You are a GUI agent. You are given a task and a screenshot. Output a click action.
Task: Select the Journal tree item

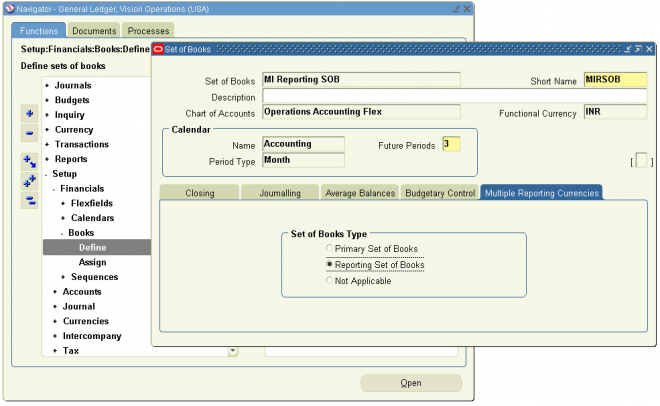click(79, 306)
